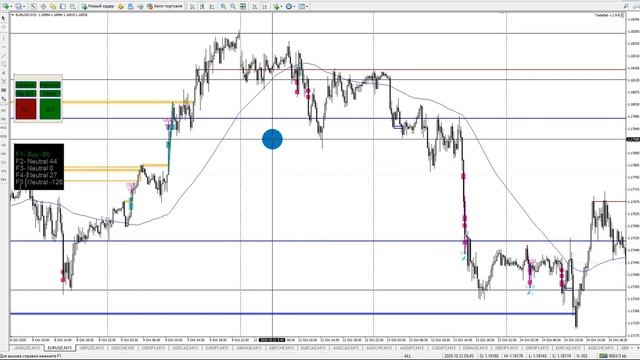This screenshot has height=360, width=640.
Task: Switch to USDCHF,M15 chart tab
Action: 123,348
